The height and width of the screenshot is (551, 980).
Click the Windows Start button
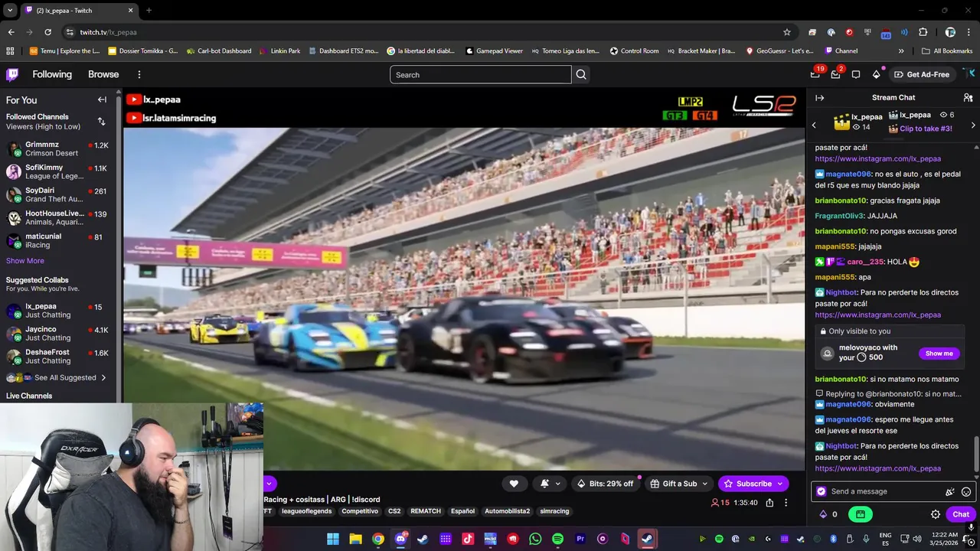[x=333, y=539]
